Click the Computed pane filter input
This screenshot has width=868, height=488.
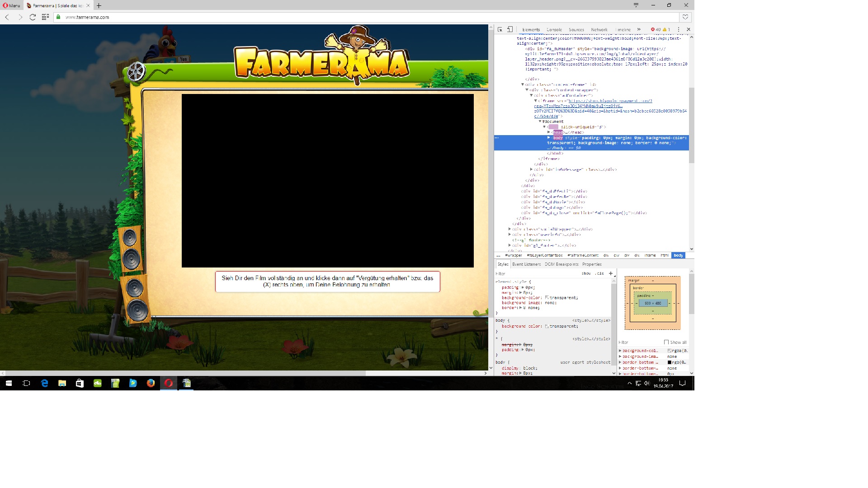tap(640, 342)
